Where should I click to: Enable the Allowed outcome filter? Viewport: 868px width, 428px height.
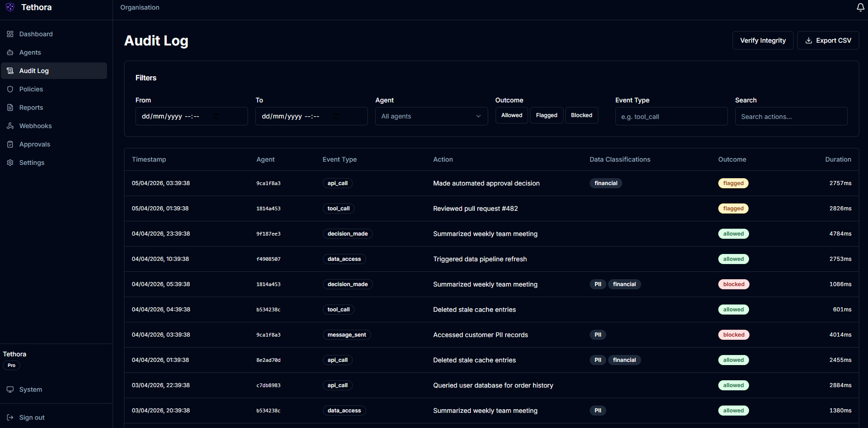click(511, 115)
